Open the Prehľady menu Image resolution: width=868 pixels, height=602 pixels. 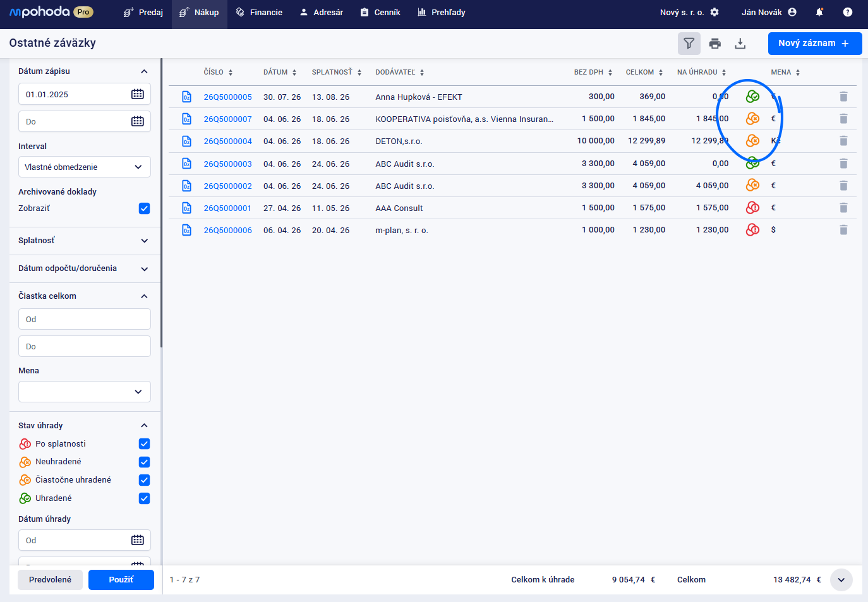(x=442, y=12)
